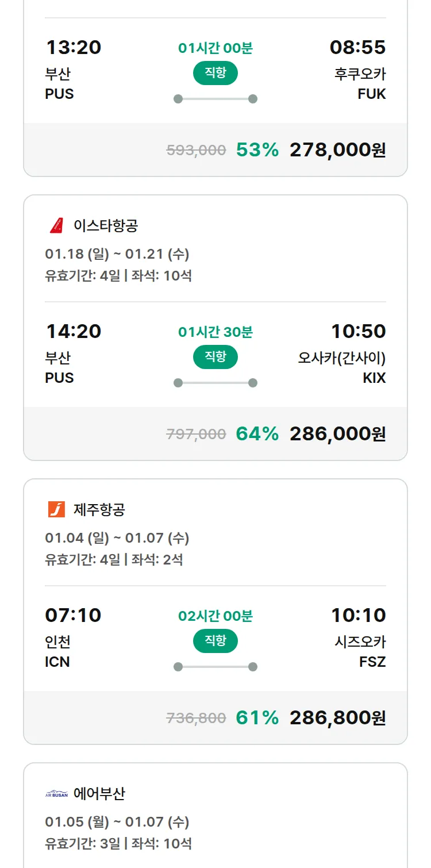Click the Jeju Air orange logo icon
This screenshot has width=431, height=868.
[56, 509]
